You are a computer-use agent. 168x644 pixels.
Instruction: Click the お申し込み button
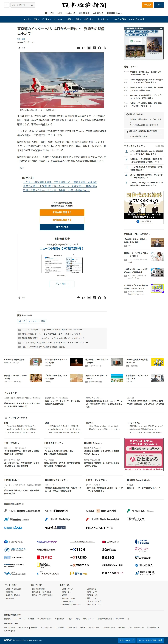[x=147, y=5]
